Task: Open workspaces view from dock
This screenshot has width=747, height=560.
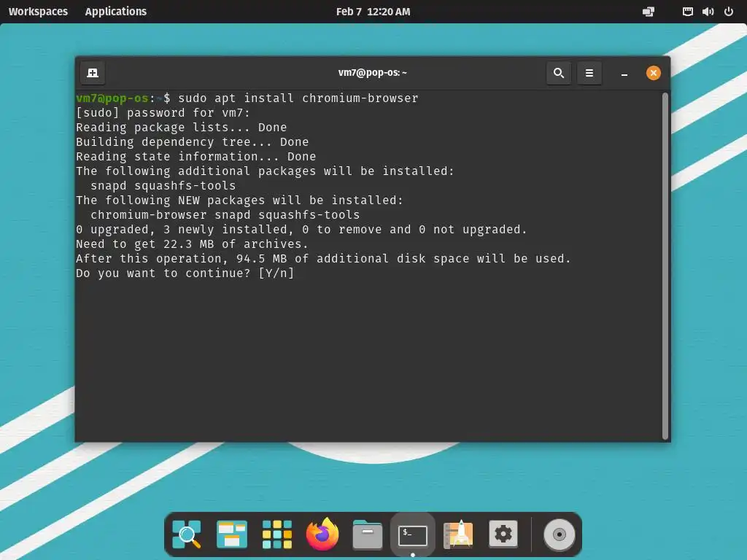Action: (x=232, y=534)
